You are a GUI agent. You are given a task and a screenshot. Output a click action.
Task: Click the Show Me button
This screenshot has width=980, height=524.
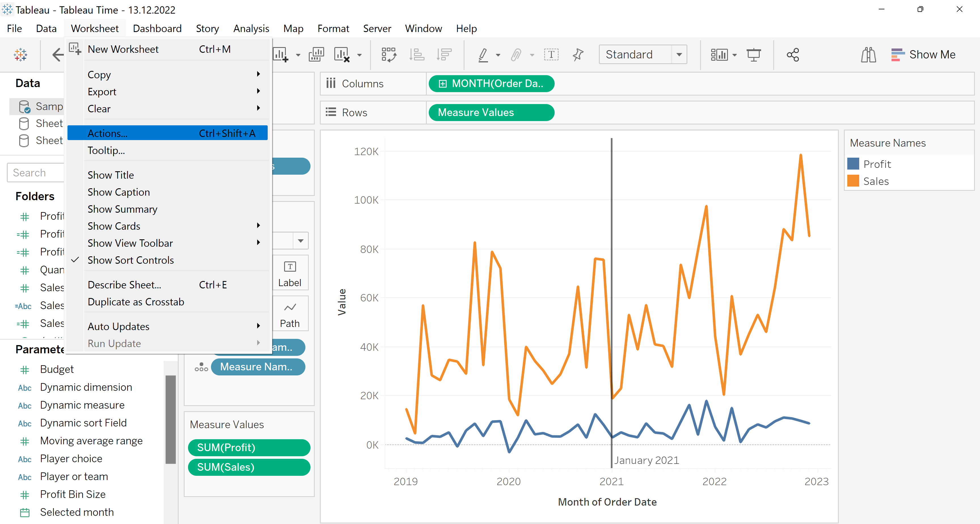pyautogui.click(x=923, y=55)
